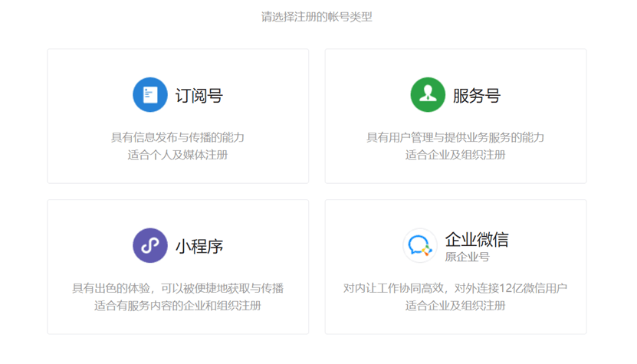Click the text 适合有服务内容的企业和组织注册
Viewport: 637px width, 364px height.
click(x=178, y=306)
